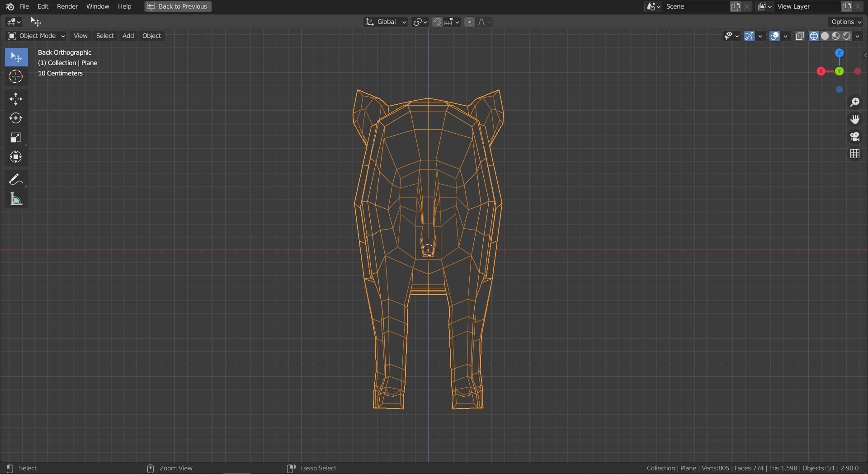
Task: Click the wireframe dog model
Action: click(428, 249)
